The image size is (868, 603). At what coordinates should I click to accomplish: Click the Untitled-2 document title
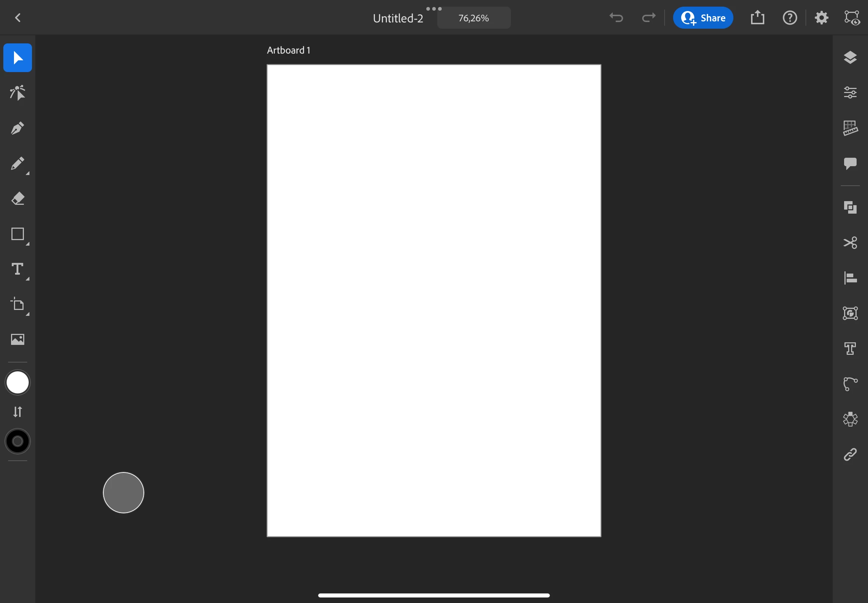tap(398, 18)
